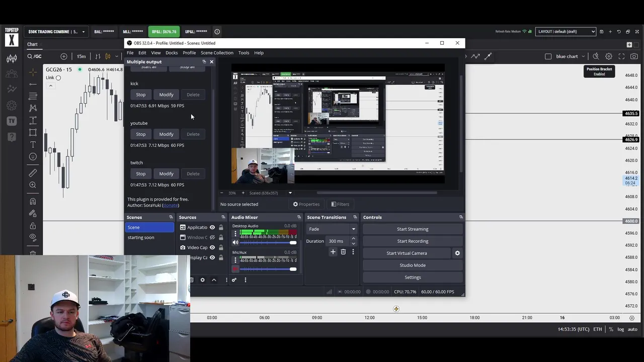
Task: Select the emoji sticker drawing tool
Action: [x=33, y=156]
